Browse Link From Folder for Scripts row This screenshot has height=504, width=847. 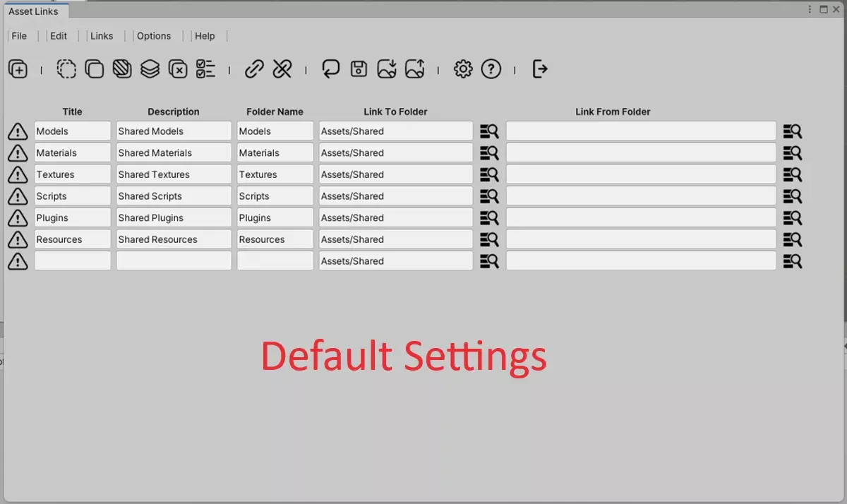(793, 196)
